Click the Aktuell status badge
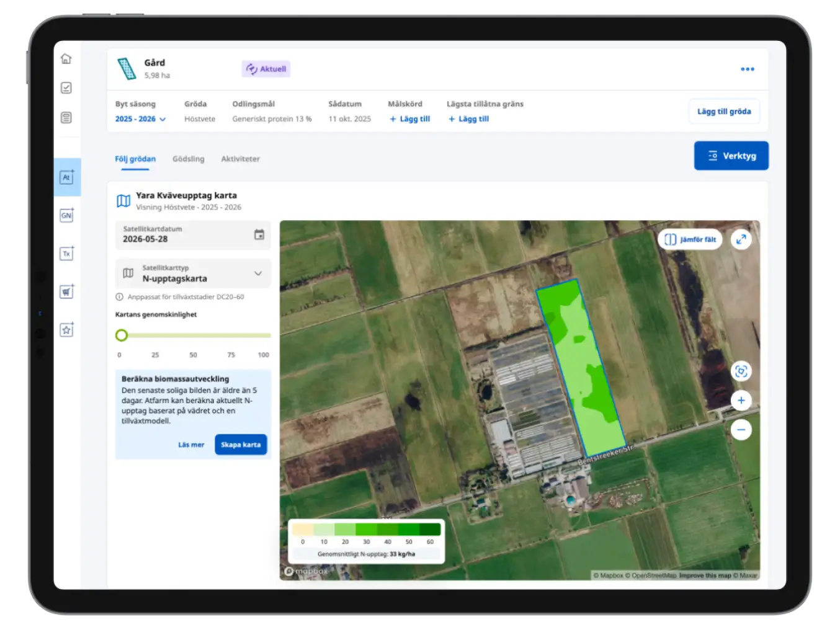The height and width of the screenshot is (630, 840). (x=266, y=69)
